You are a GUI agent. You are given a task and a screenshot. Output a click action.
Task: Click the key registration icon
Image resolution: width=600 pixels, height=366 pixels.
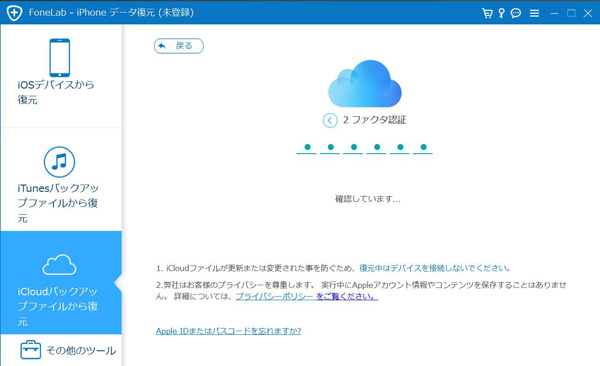click(x=501, y=13)
